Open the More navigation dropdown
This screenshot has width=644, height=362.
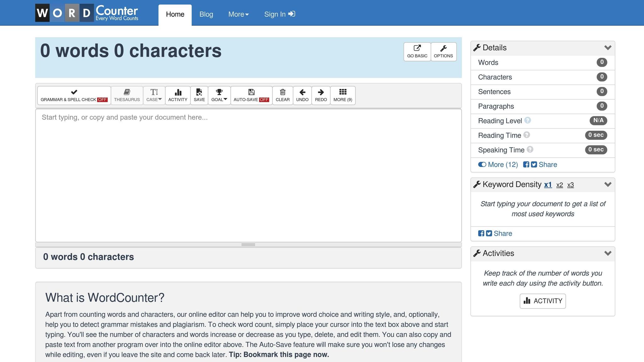pyautogui.click(x=238, y=14)
